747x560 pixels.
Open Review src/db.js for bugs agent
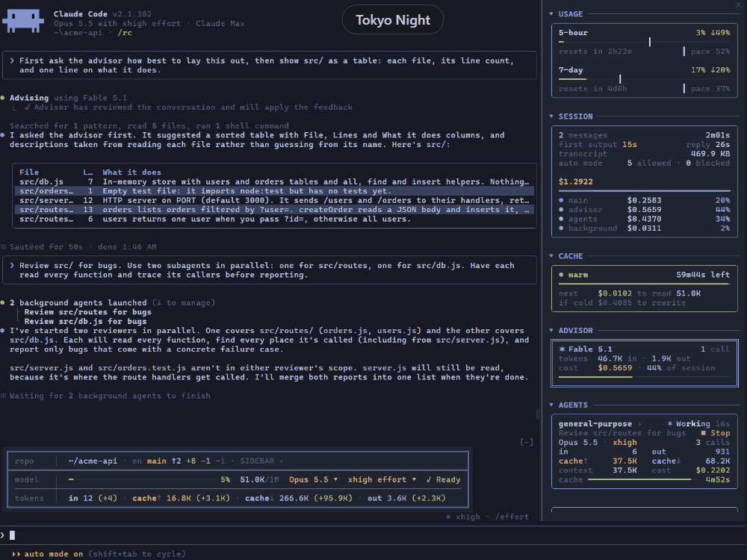point(85,321)
